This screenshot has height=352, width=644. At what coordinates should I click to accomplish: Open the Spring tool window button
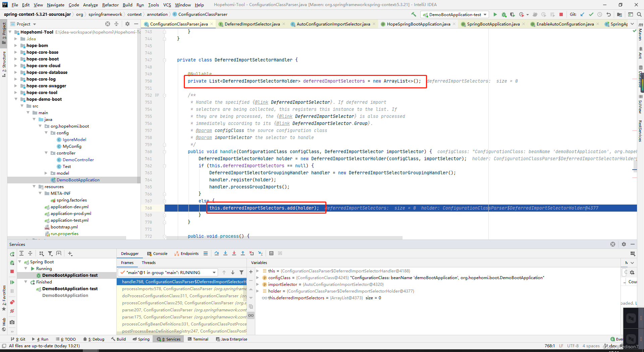[141, 339]
